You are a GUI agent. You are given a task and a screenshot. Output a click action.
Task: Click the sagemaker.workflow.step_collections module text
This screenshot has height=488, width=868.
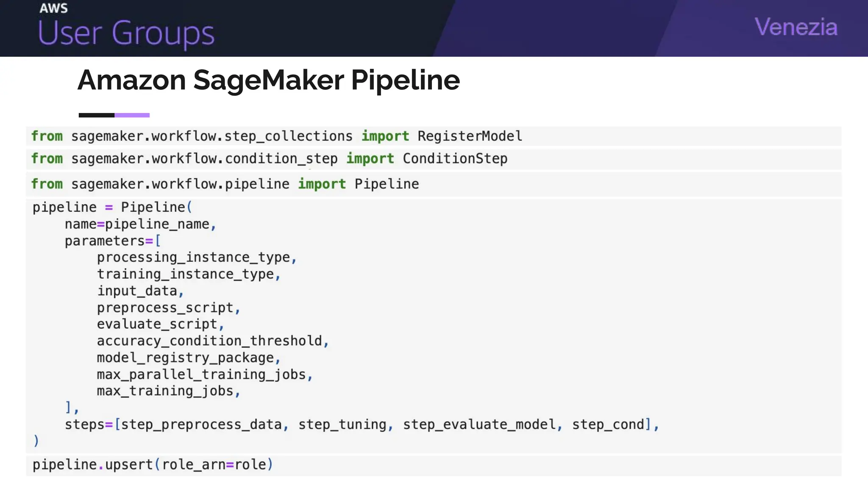211,136
